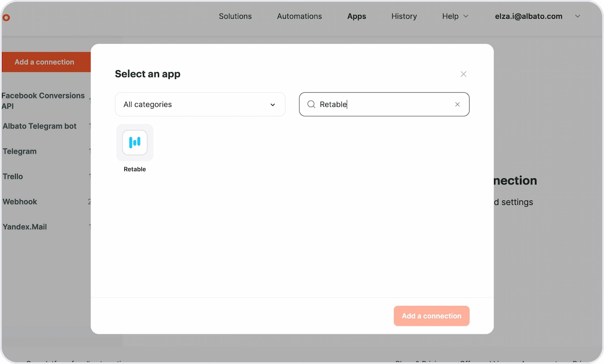Select the Webhook connection in the sidebar

(20, 202)
